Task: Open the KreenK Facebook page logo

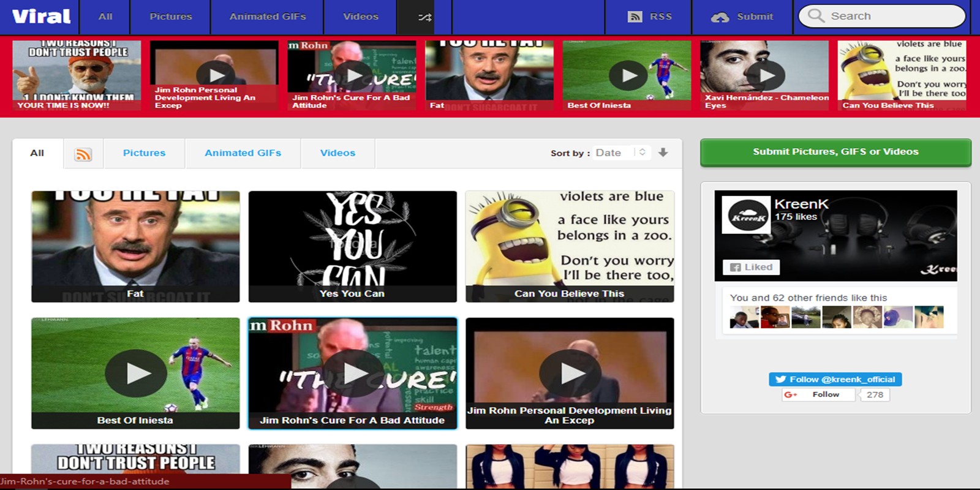Action: click(x=745, y=215)
